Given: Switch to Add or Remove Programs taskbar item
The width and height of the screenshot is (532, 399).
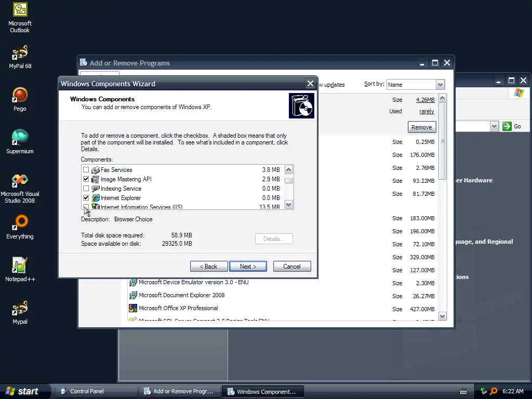Looking at the screenshot, I should 180,392.
